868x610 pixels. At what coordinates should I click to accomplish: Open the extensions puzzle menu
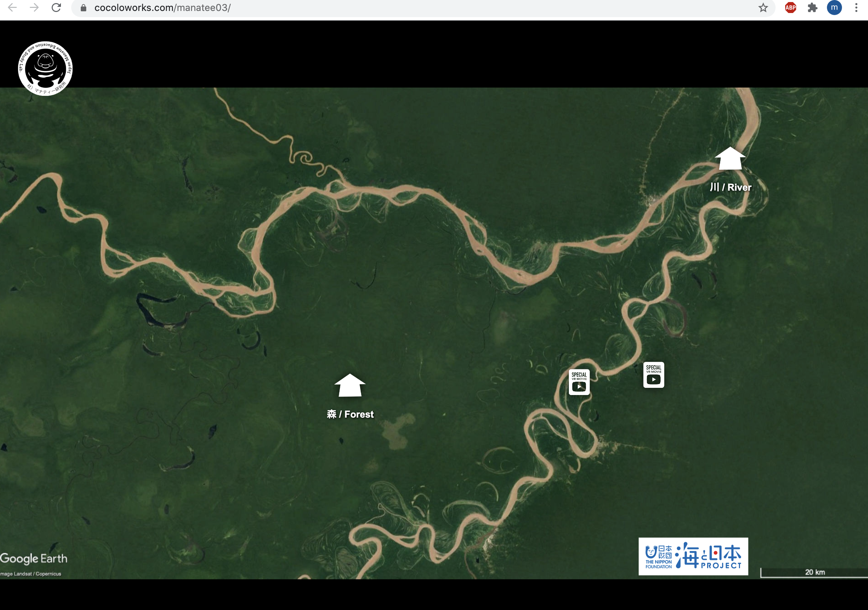pyautogui.click(x=812, y=8)
